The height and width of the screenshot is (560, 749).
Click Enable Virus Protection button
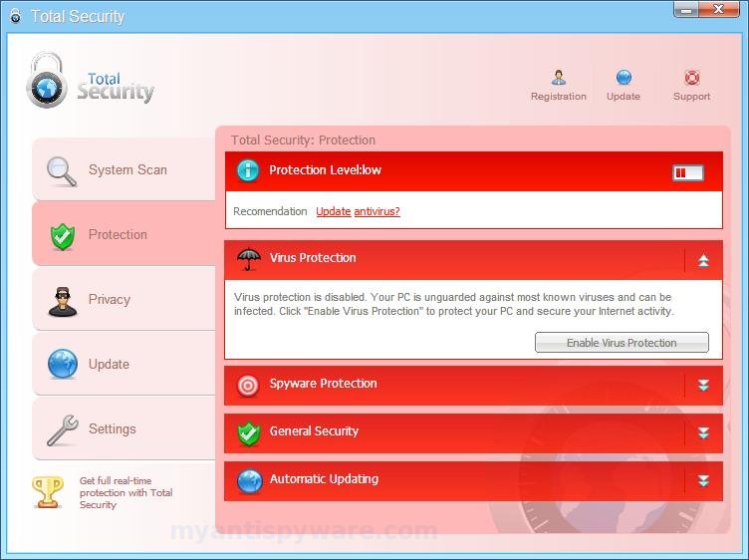[x=622, y=343]
